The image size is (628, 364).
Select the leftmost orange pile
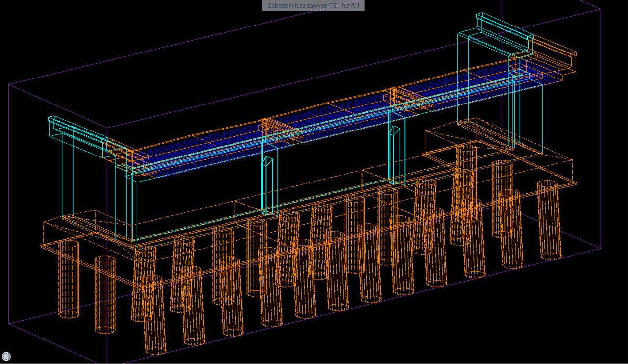pos(69,280)
